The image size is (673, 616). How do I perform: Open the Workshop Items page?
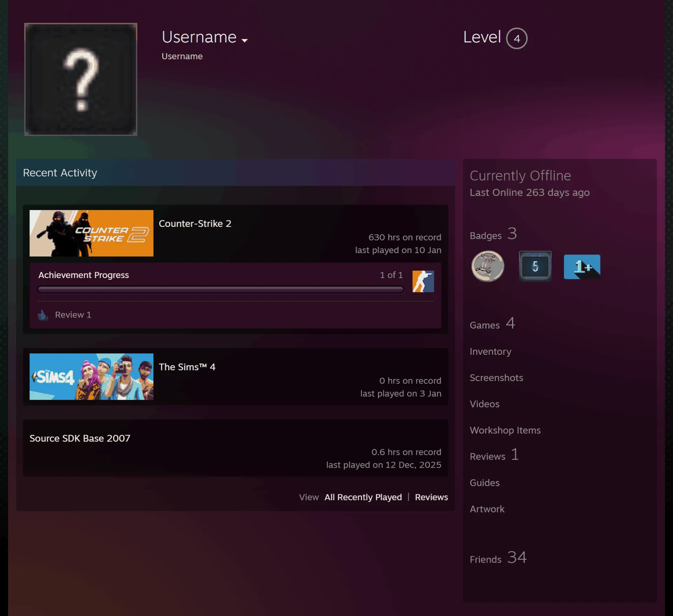click(505, 430)
